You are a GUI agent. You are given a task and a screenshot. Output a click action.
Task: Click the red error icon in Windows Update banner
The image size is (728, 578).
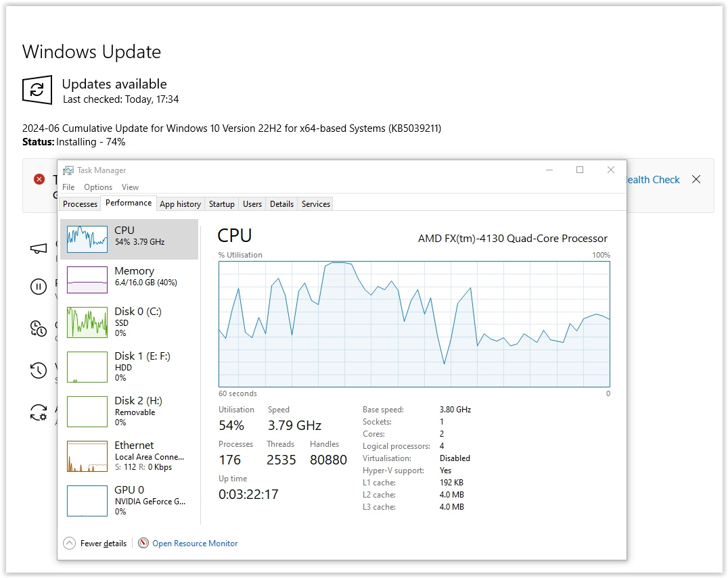39,179
